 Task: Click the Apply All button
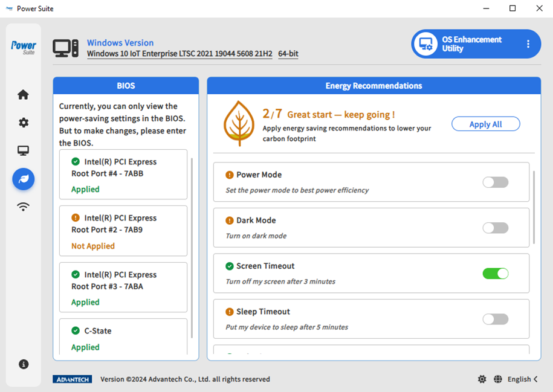click(485, 124)
